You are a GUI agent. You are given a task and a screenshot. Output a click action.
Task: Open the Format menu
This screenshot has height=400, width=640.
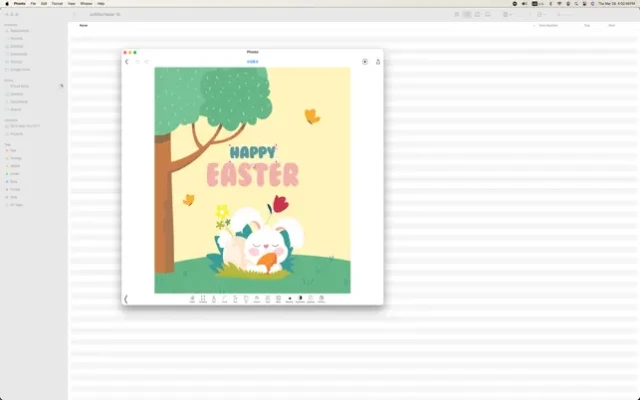pos(58,4)
